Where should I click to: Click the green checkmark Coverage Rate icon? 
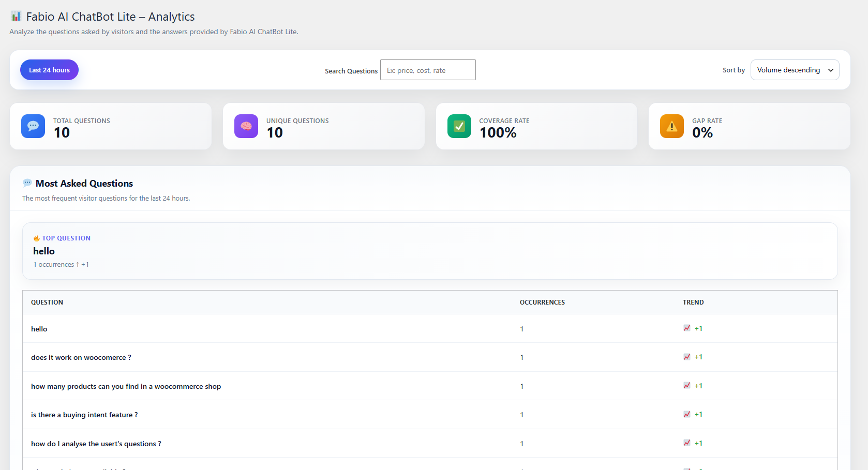tap(459, 126)
